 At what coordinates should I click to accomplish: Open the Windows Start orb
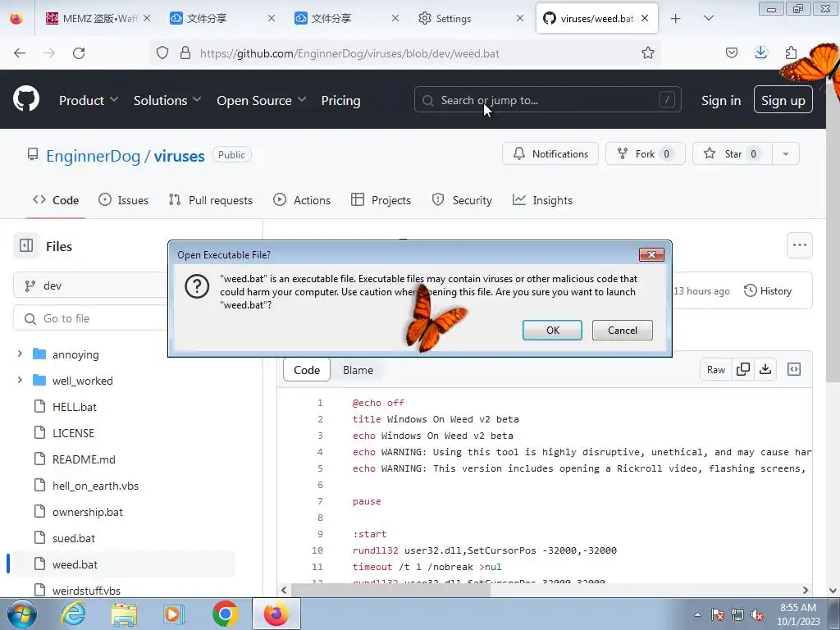click(21, 614)
